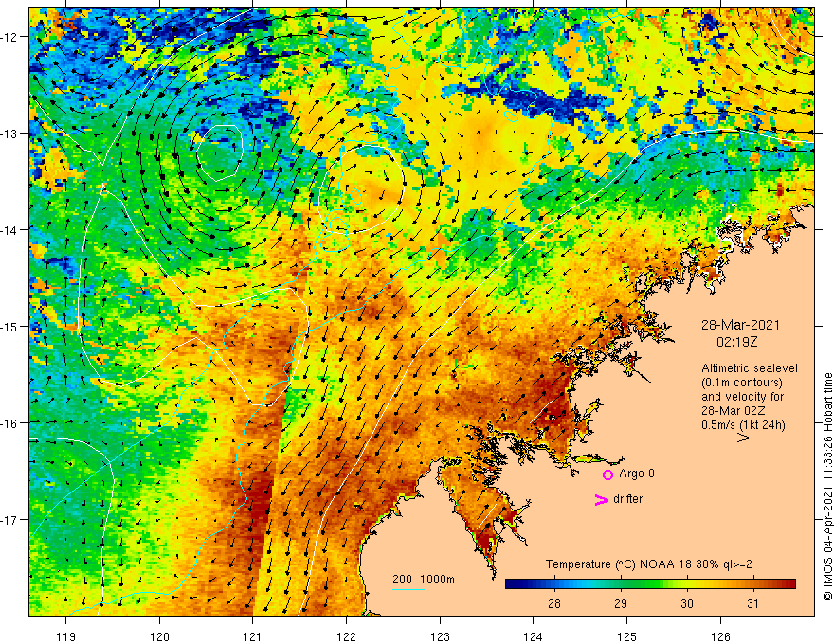Click the 'Altimetric sealevel' caption text
Screen dimensions: 834x644
750,368
